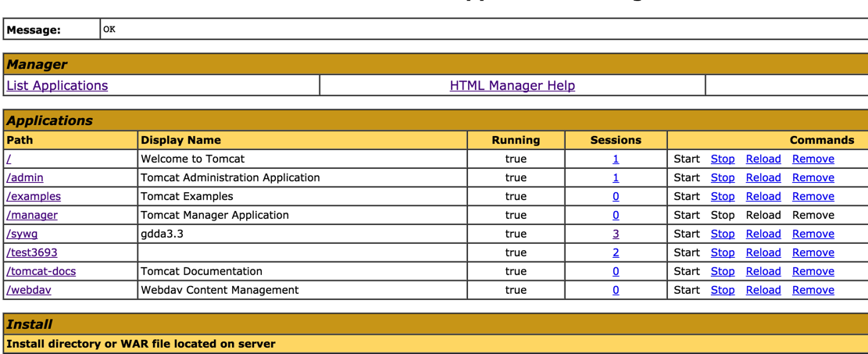Stop the Tomcat Administration Application
This screenshot has height=354, width=868.
pyautogui.click(x=723, y=178)
